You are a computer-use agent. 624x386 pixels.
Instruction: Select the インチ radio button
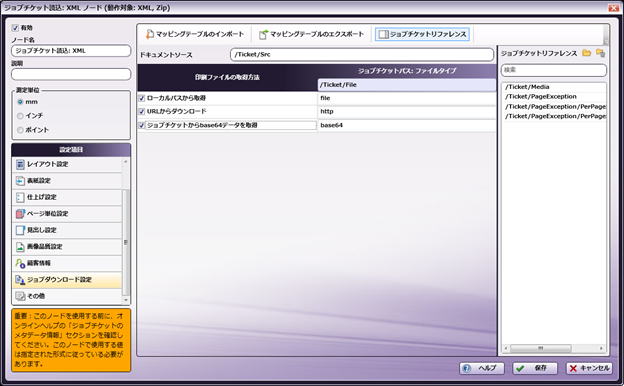coord(20,116)
